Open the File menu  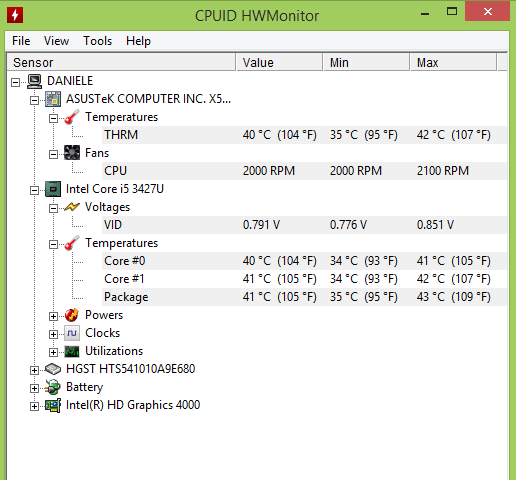[x=21, y=41]
